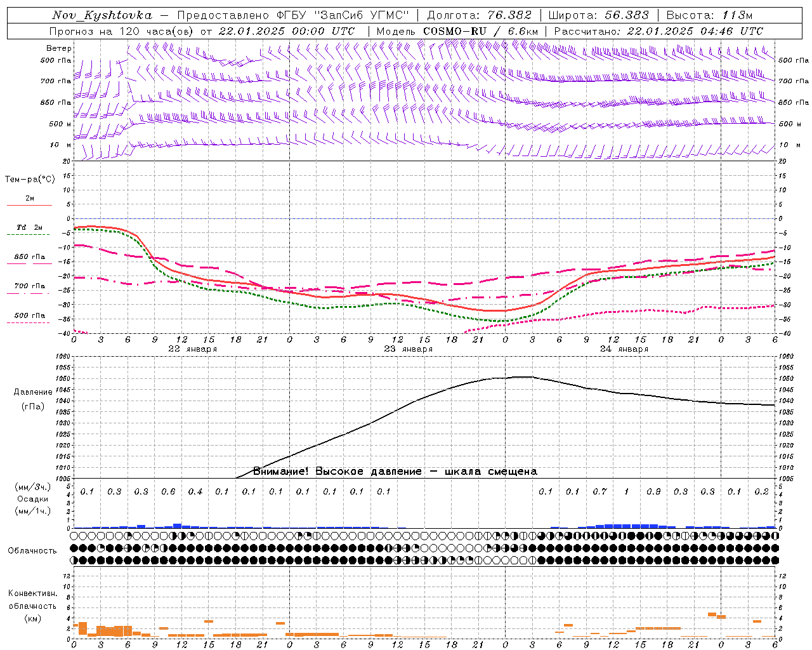Click the 22 января date label
The width and height of the screenshot is (812, 650).
click(x=193, y=349)
